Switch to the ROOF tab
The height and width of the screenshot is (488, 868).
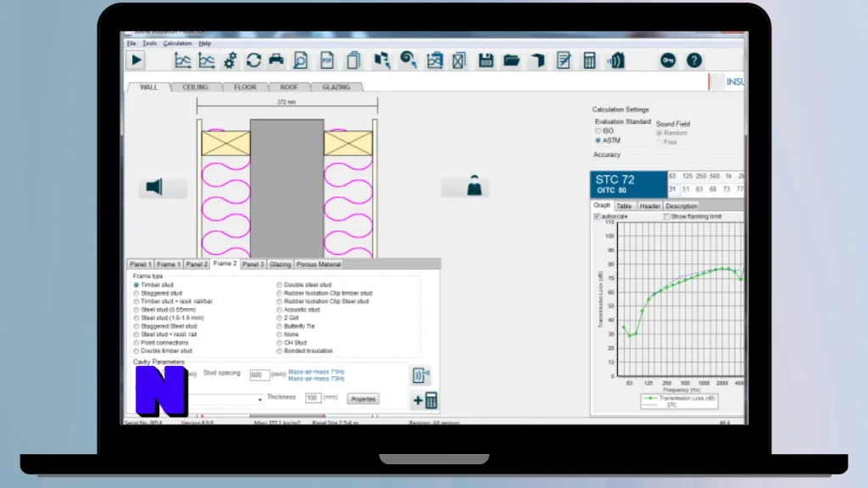[x=289, y=87]
